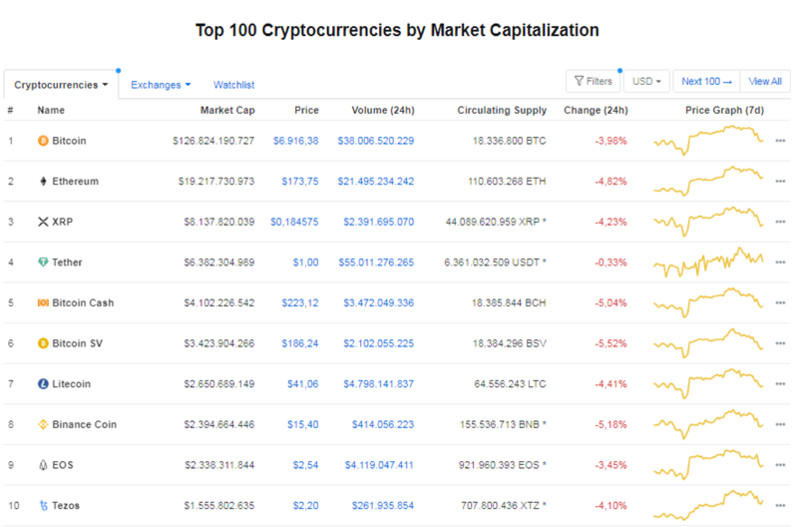Open the USD currency selector

pos(647,81)
